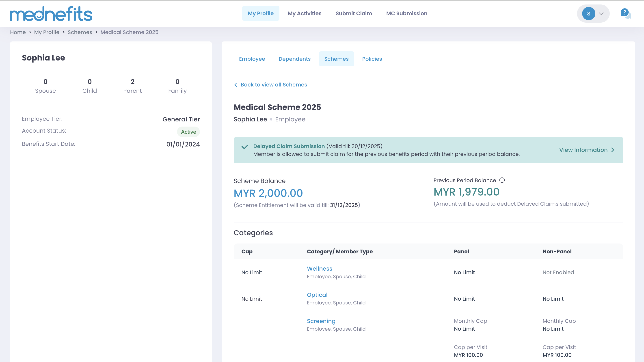
Task: Open the Screening category link
Action: pos(321,321)
